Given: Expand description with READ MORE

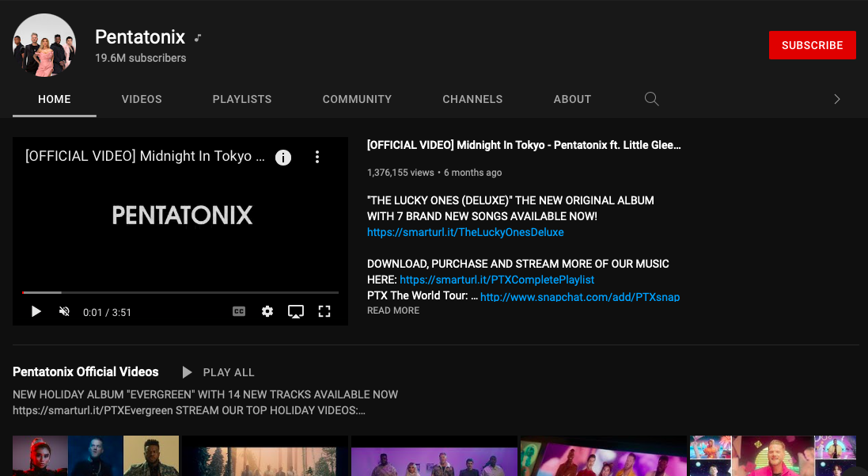Looking at the screenshot, I should tap(393, 310).
